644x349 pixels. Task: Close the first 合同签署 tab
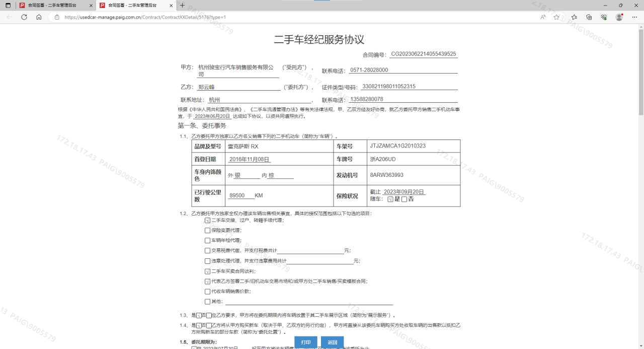click(91, 5)
